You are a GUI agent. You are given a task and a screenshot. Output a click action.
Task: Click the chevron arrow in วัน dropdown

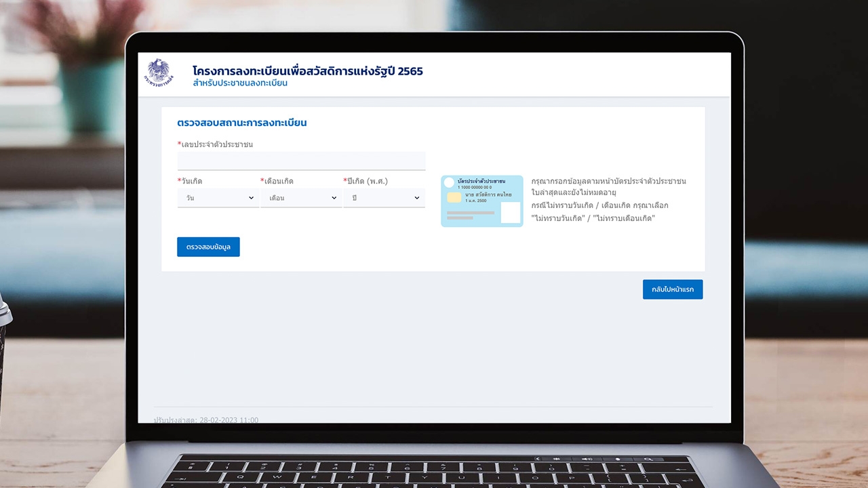(x=251, y=198)
